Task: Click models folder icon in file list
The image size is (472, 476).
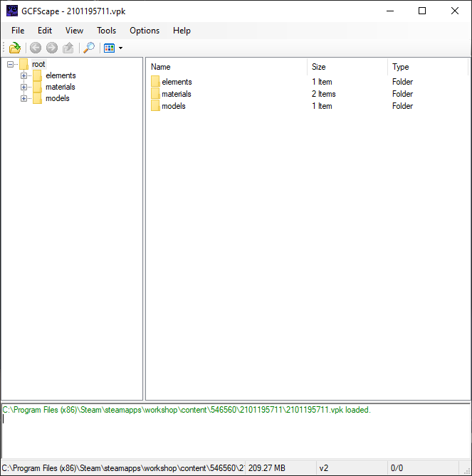Action: pyautogui.click(x=155, y=105)
